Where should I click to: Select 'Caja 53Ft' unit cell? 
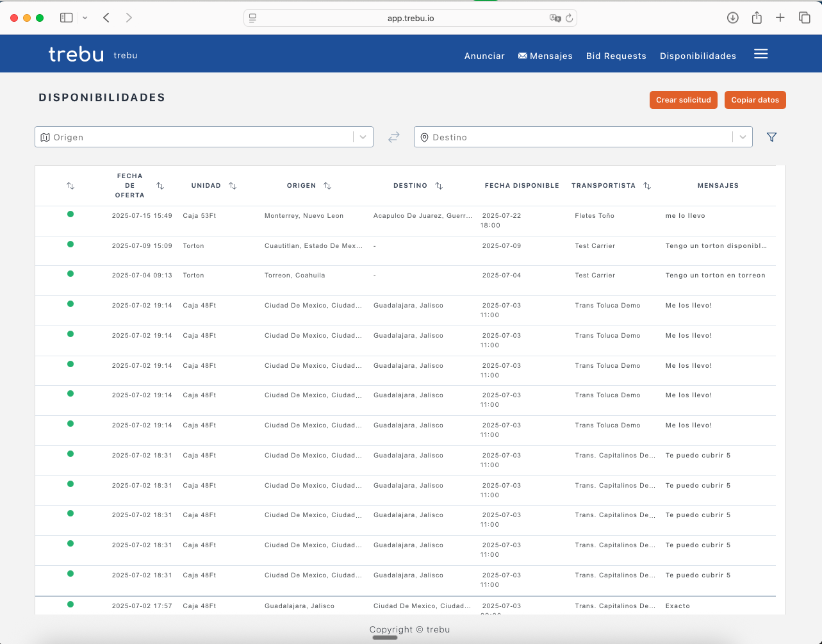point(199,216)
